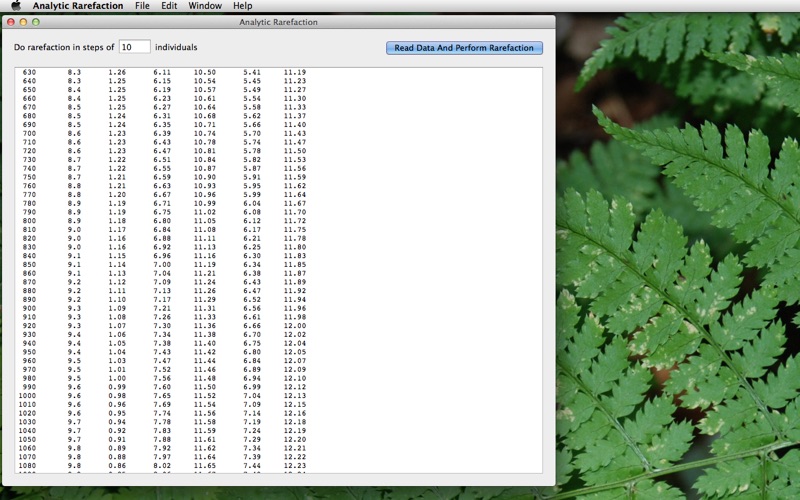
Task: Zoom the Analytic Rarefaction window
Action: [x=36, y=22]
